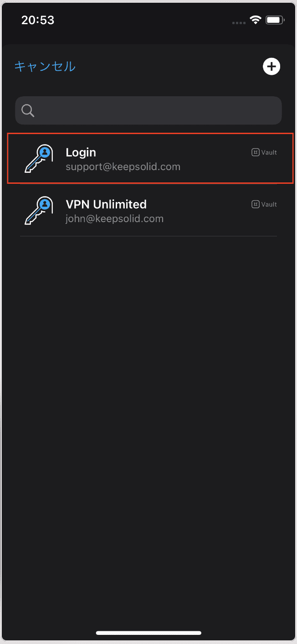
Task: Click the battery status icon
Action: (x=275, y=20)
